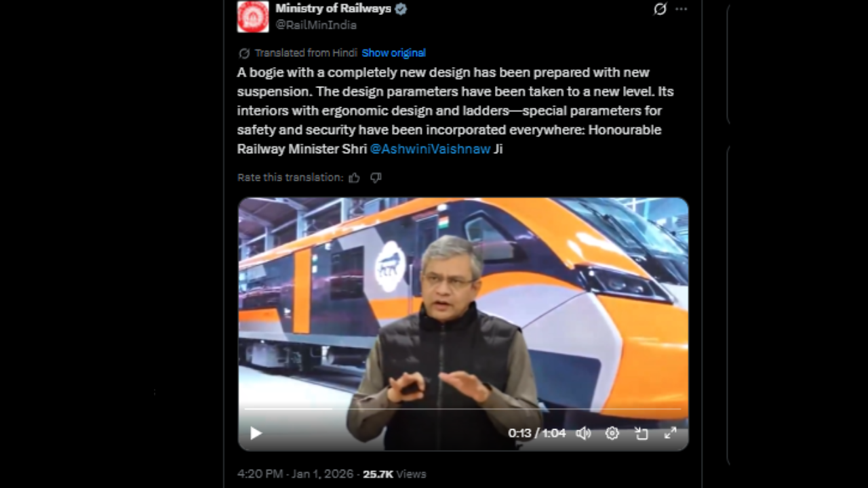The height and width of the screenshot is (488, 868).
Task: Expand the video to fullscreen
Action: coord(670,433)
